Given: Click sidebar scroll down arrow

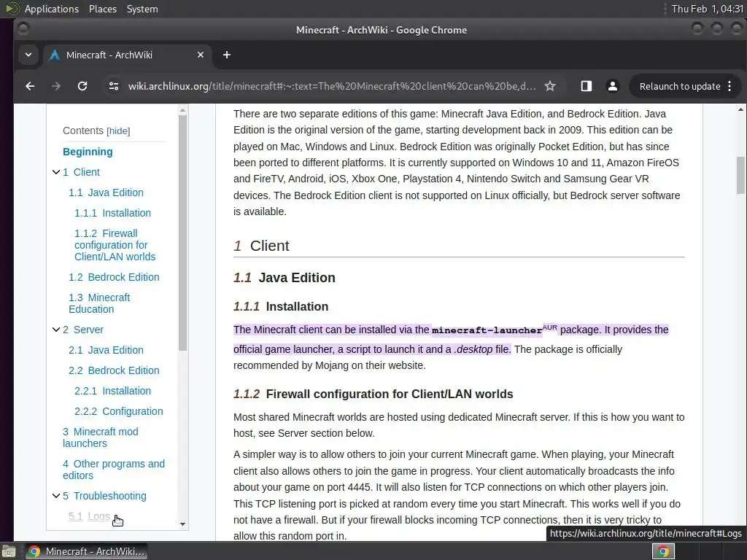Looking at the screenshot, I should pos(182,524).
